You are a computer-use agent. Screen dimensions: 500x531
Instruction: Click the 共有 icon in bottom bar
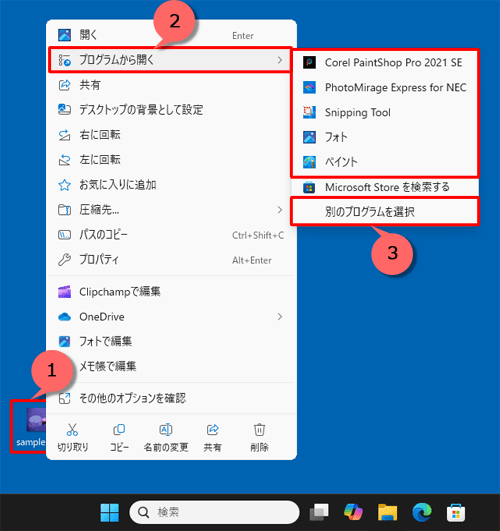tap(213, 429)
